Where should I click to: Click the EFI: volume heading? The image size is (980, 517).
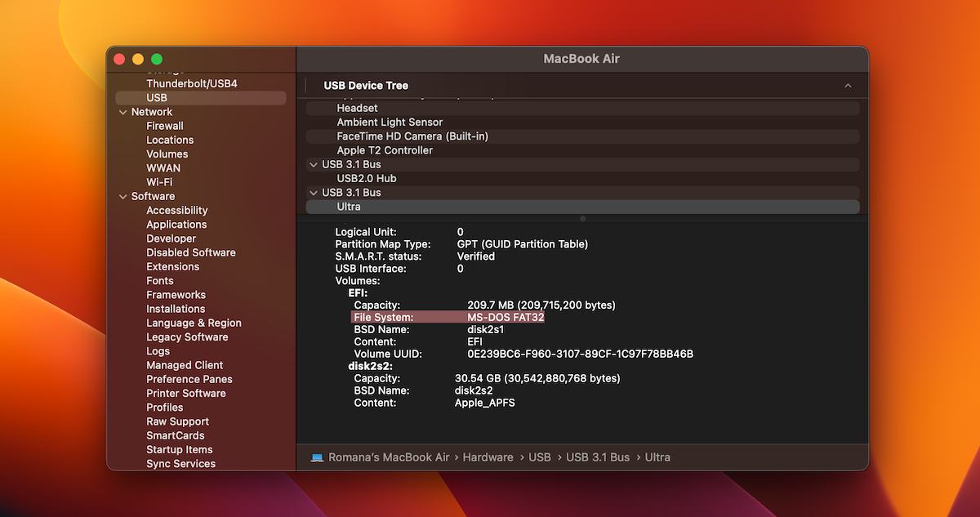click(x=359, y=292)
